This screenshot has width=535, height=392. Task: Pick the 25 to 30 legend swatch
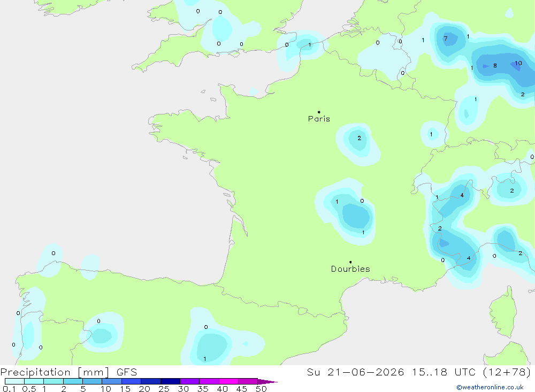[170, 381]
